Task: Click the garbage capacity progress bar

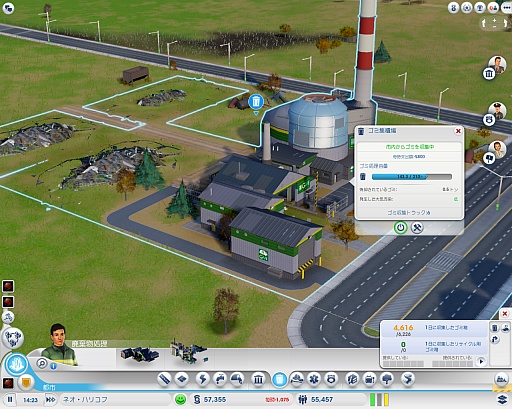Action: [x=412, y=177]
